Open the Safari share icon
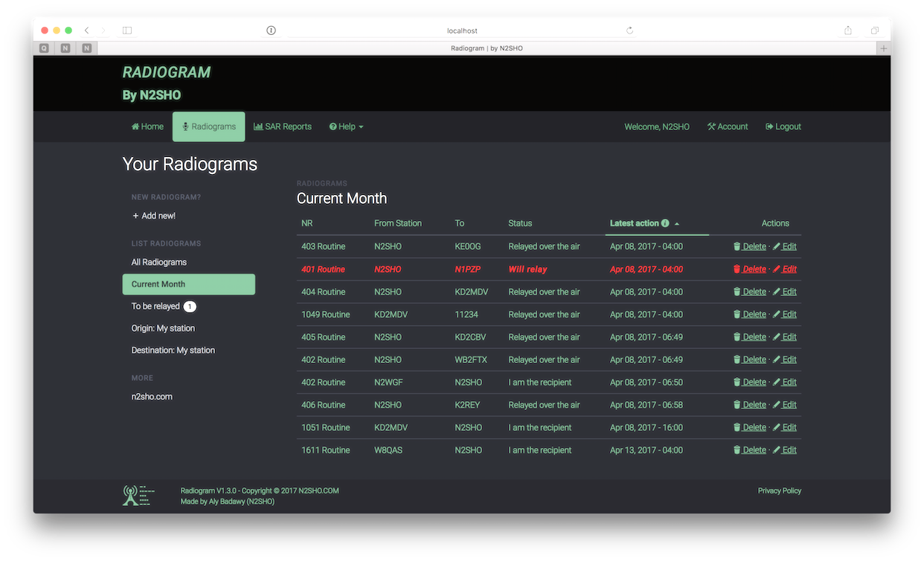Image resolution: width=924 pixels, height=561 pixels. pyautogui.click(x=848, y=31)
